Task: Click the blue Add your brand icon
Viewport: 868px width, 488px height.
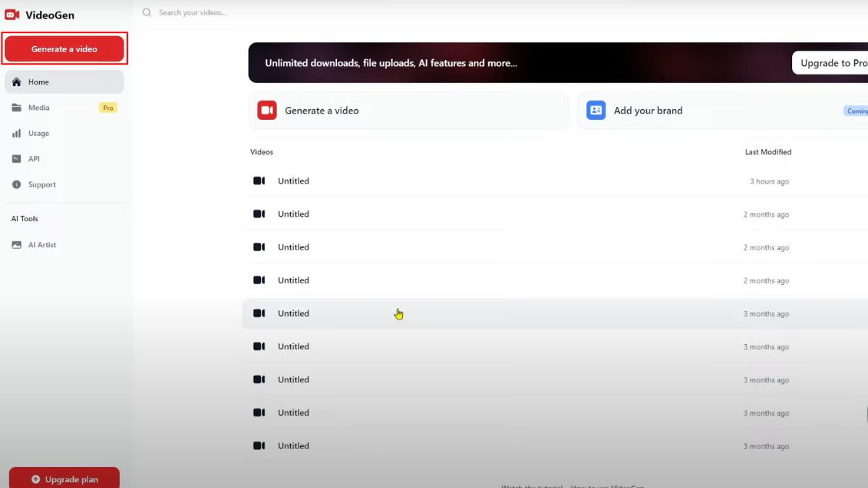Action: 595,110
